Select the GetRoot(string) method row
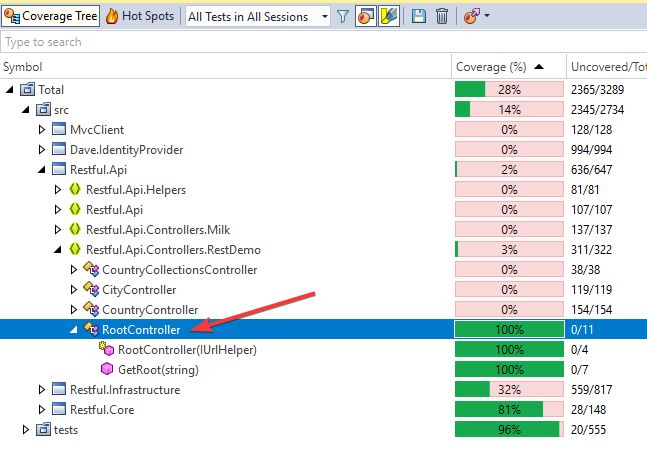The image size is (647, 465). click(x=324, y=369)
